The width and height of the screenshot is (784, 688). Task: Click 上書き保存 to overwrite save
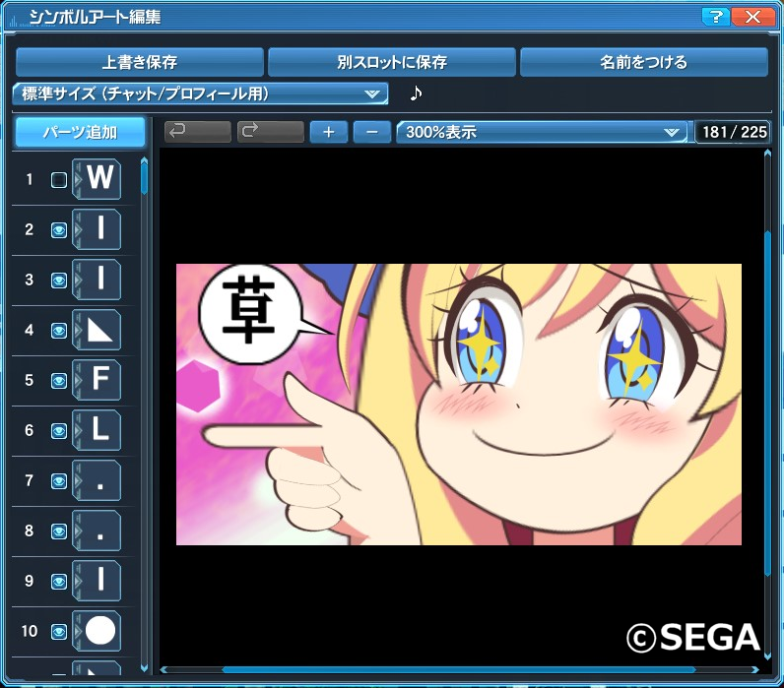coord(140,62)
